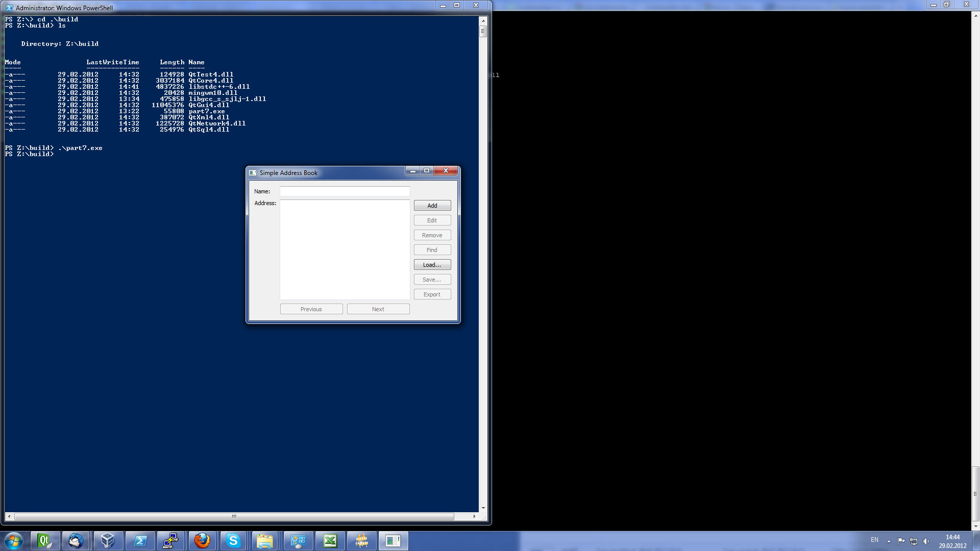Click the Windows Start orb

pos(14,541)
